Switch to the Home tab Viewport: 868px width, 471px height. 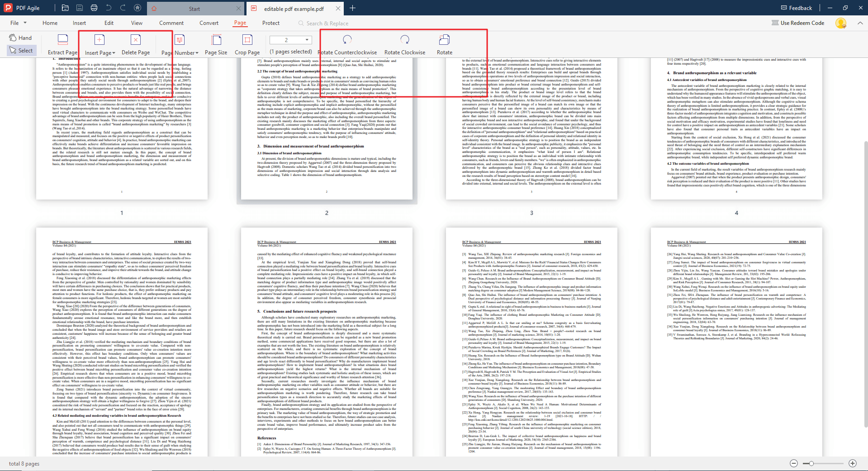coord(50,23)
